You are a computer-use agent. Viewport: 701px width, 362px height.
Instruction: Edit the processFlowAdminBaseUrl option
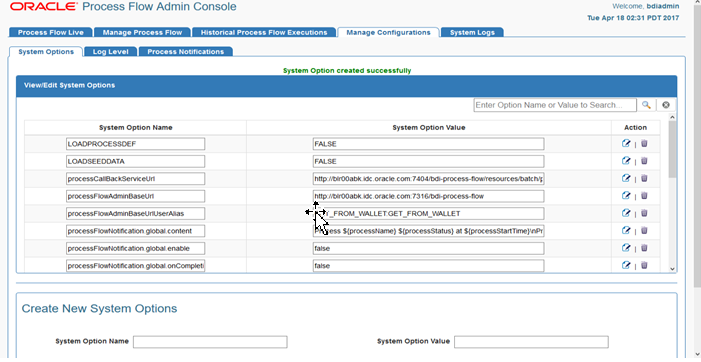[x=626, y=196]
